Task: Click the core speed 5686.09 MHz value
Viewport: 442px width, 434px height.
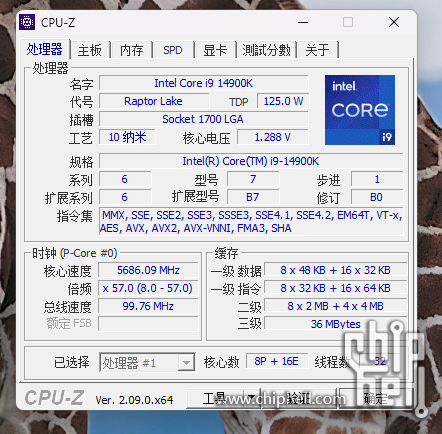Action: tap(148, 270)
